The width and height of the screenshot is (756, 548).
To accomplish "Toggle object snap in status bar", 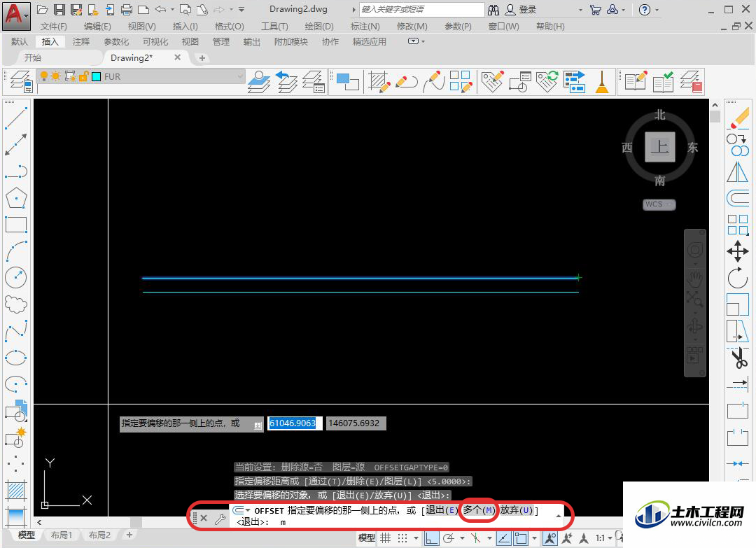I will (x=521, y=538).
